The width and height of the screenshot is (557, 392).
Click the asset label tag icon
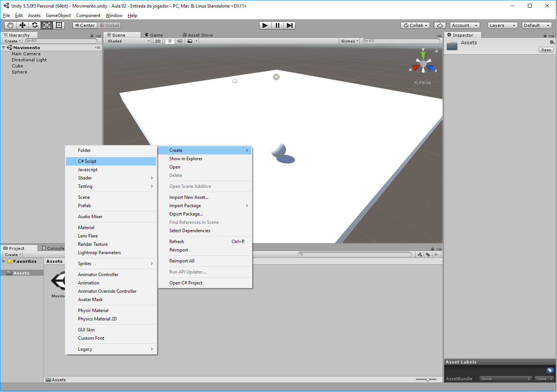click(550, 370)
